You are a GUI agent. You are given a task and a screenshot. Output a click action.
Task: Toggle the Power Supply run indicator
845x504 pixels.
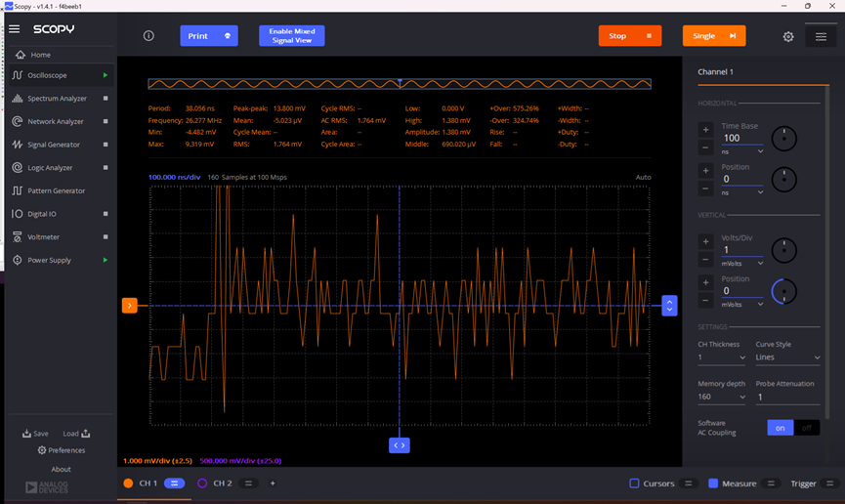pyautogui.click(x=106, y=261)
